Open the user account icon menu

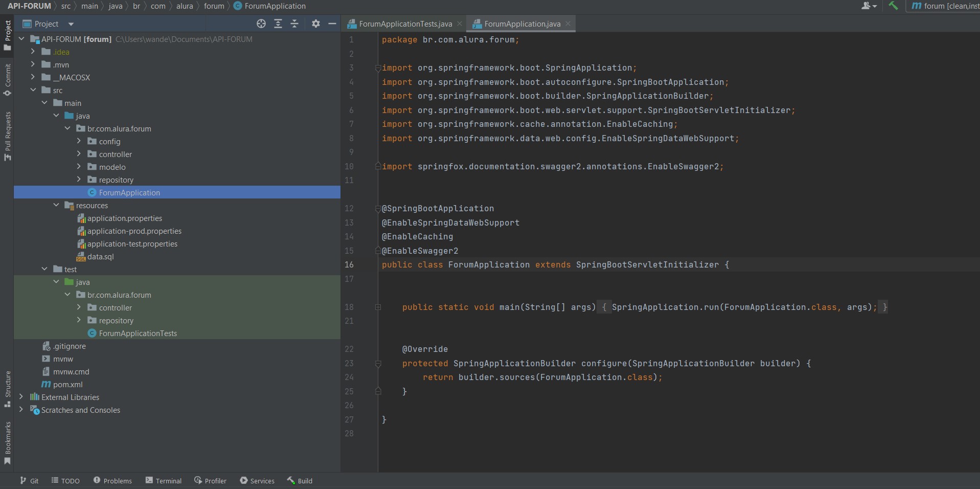[869, 6]
